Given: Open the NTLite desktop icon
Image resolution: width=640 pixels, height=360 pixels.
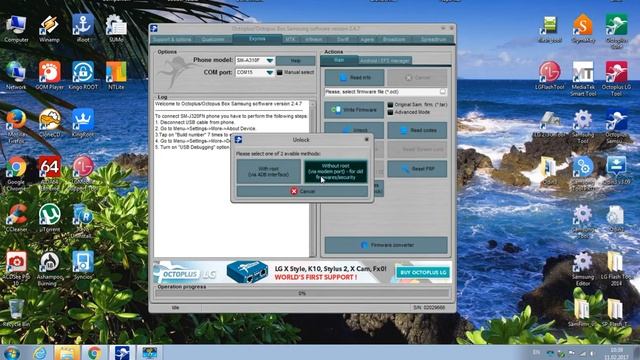Looking at the screenshot, I should tap(116, 76).
